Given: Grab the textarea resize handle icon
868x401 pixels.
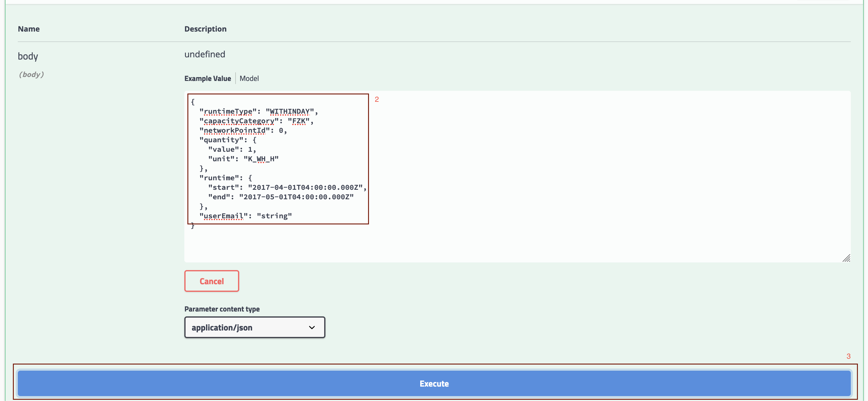Looking at the screenshot, I should (846, 258).
